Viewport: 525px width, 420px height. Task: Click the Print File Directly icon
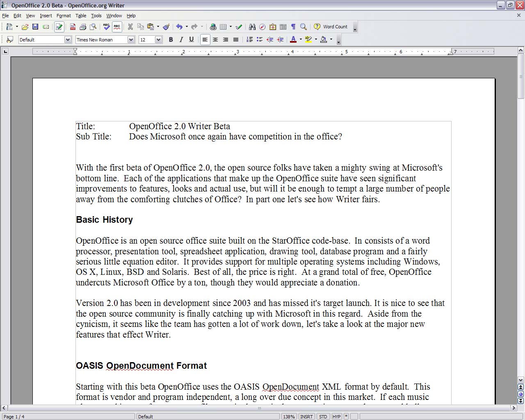tap(83, 27)
